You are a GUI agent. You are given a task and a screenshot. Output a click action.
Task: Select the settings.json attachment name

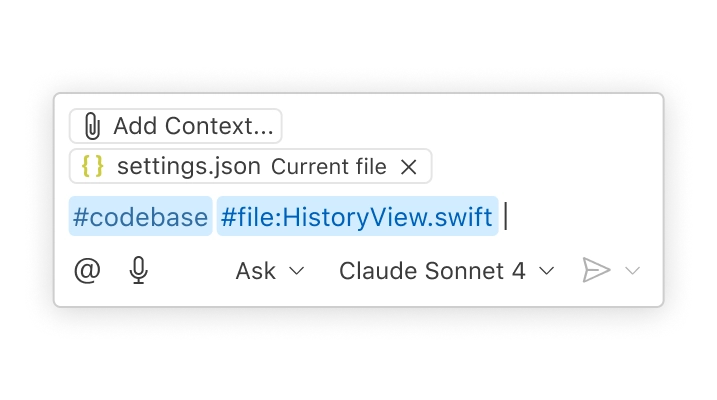[188, 167]
